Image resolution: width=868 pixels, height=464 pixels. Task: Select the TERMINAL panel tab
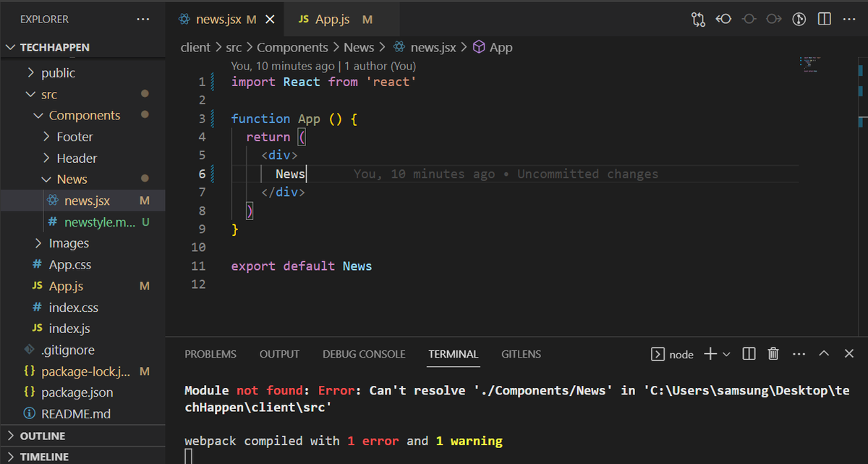[454, 354]
